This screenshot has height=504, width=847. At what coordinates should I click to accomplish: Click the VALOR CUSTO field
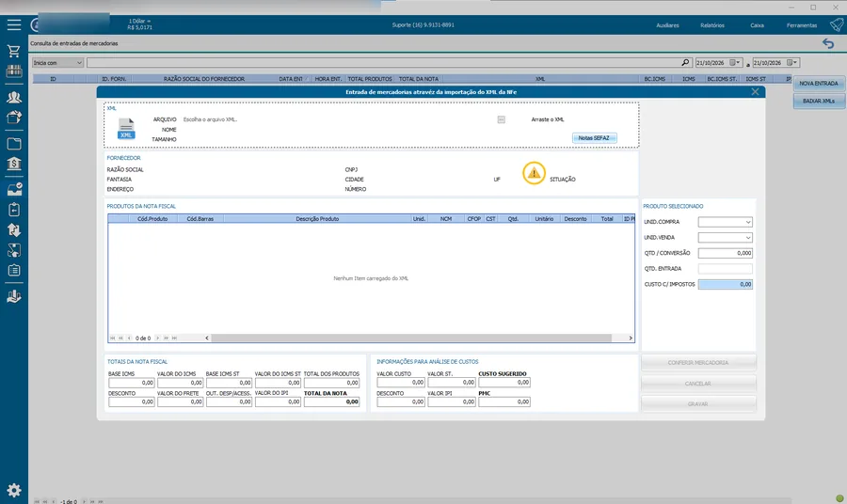[x=401, y=382]
